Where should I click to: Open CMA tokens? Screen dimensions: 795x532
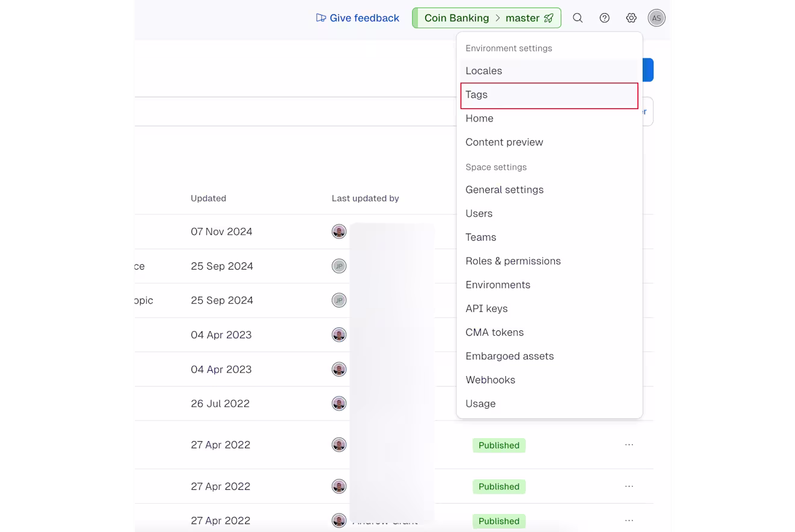(549, 332)
